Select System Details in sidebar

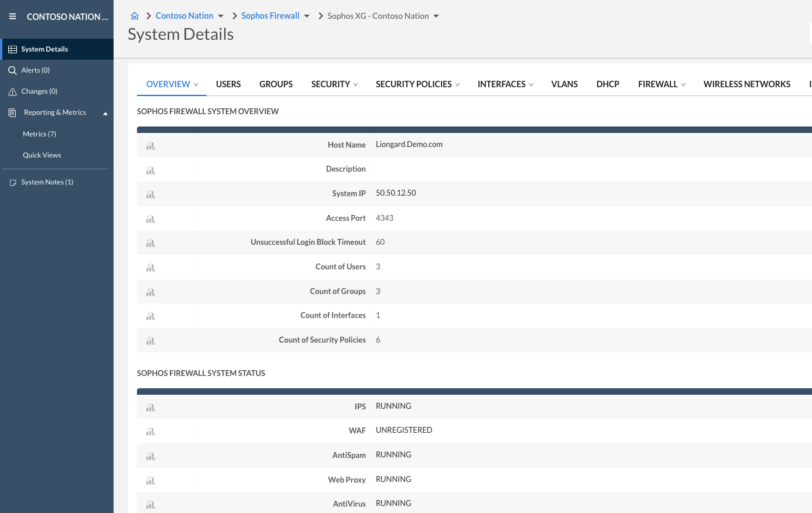[x=57, y=49]
